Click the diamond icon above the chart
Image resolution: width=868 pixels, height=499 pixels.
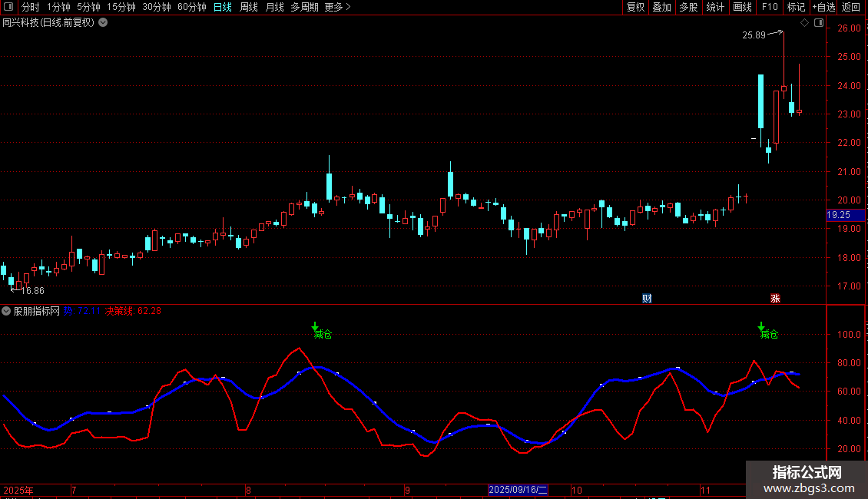pyautogui.click(x=805, y=23)
